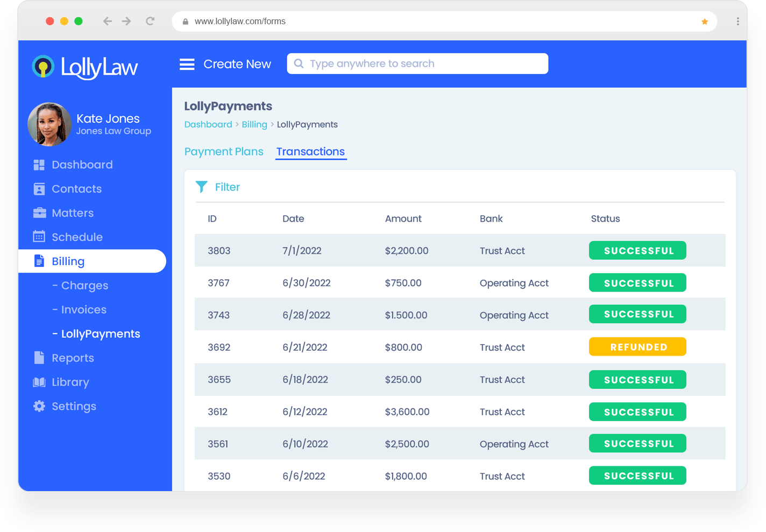Click SUCCESSFUL status for transaction 3767
The image size is (766, 532).
point(637,282)
